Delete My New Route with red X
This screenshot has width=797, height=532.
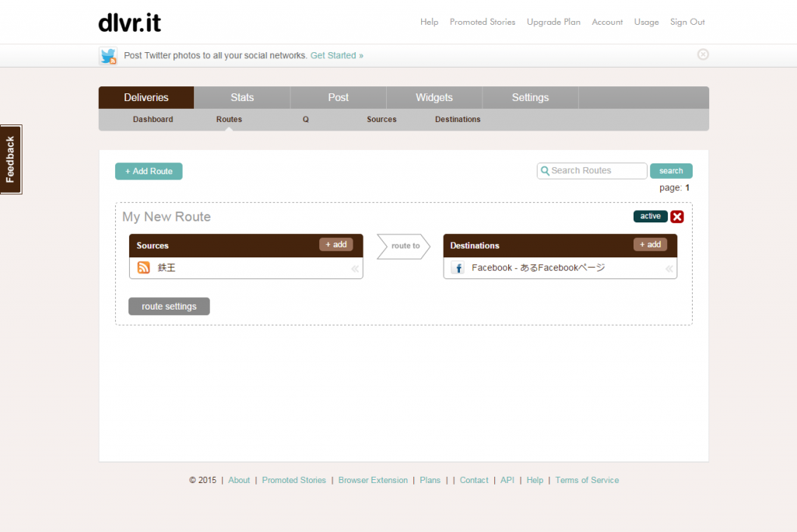coord(677,217)
